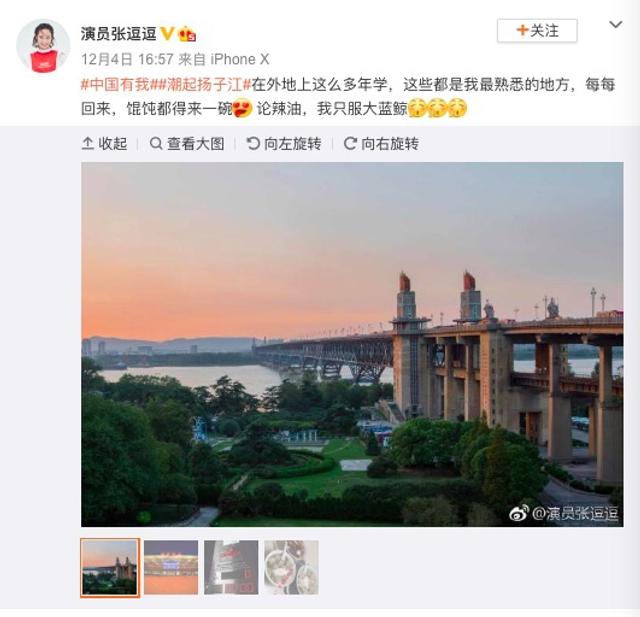Viewport: 640px width, 617px height.
Task: Click the membership crown badge icon
Action: (x=187, y=34)
